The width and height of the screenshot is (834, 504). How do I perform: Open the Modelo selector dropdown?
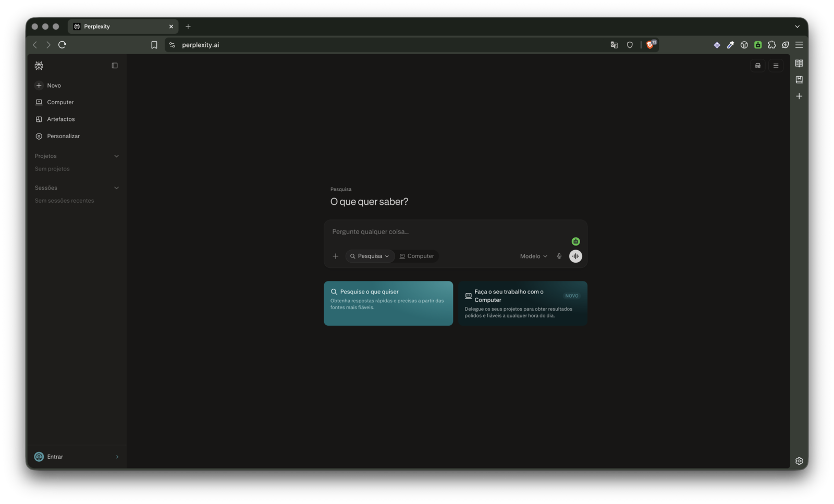click(534, 256)
